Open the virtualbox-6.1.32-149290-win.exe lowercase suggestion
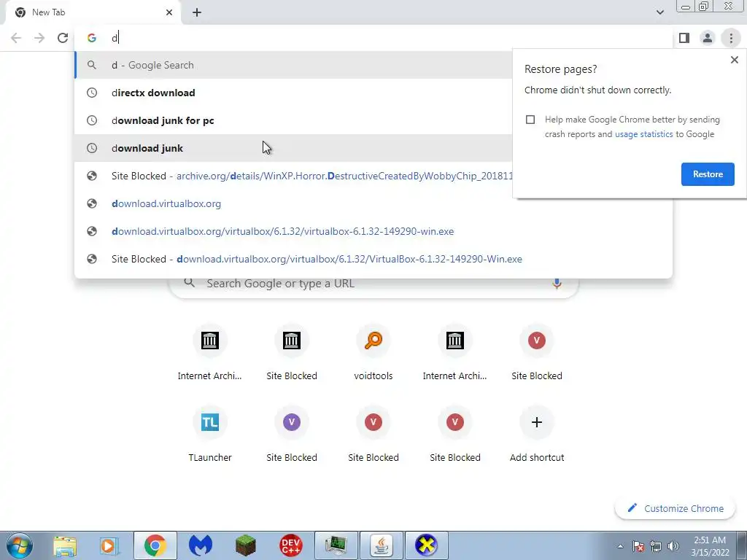The width and height of the screenshot is (747, 560). coord(373,231)
